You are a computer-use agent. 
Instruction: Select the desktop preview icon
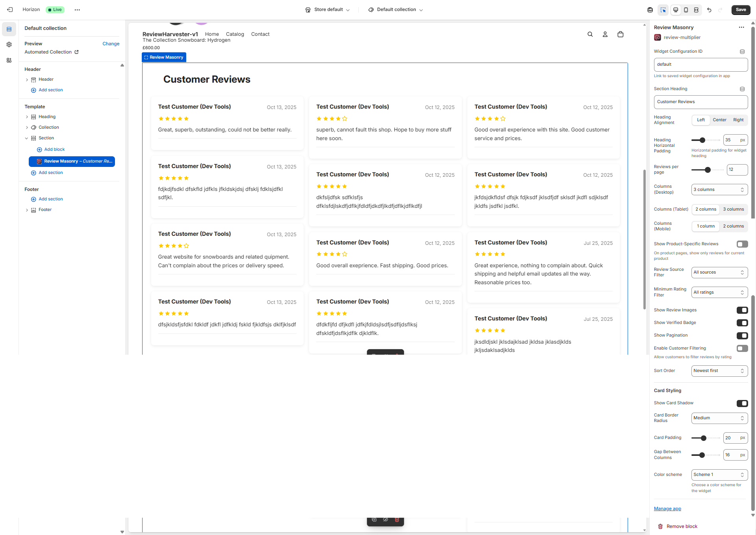pos(676,10)
